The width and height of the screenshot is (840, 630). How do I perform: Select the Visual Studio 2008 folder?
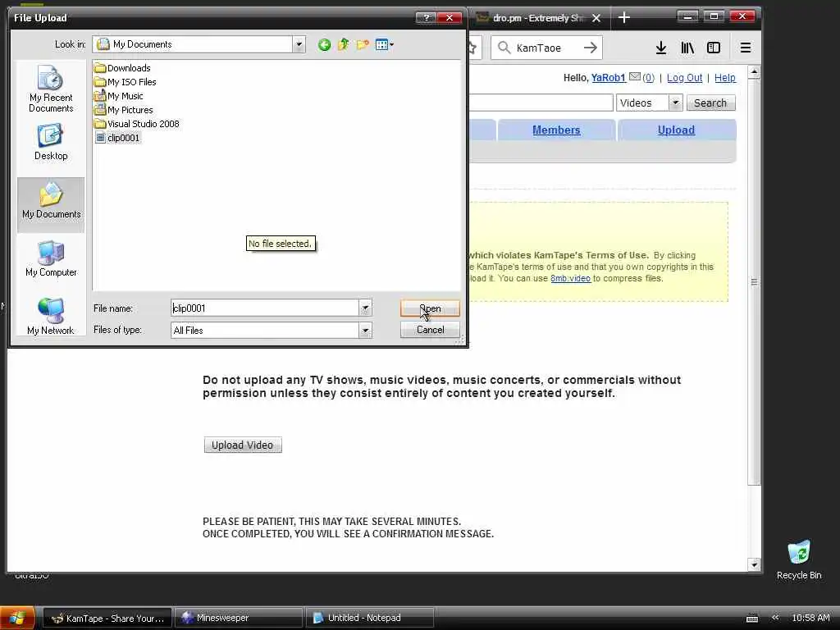tap(137, 124)
